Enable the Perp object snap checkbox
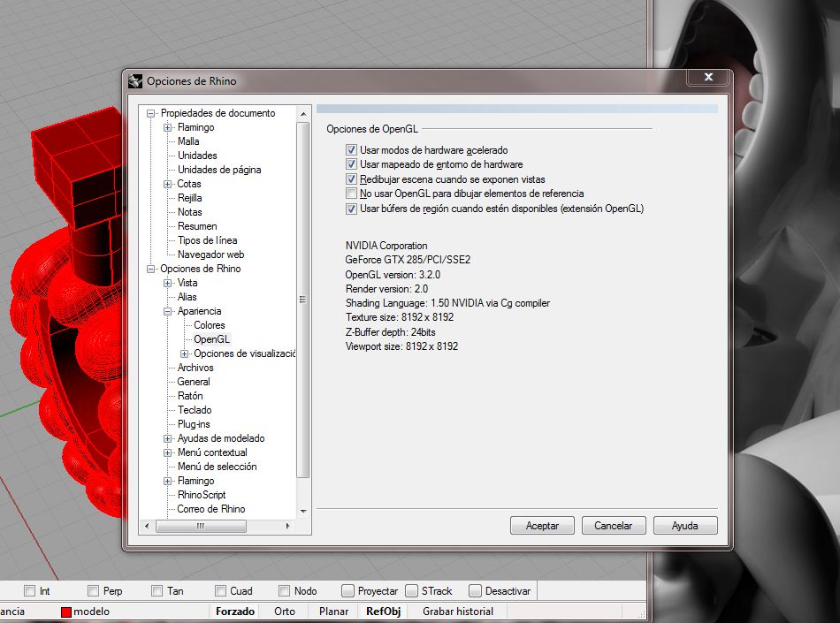Image resolution: width=840 pixels, height=623 pixels. point(93,591)
